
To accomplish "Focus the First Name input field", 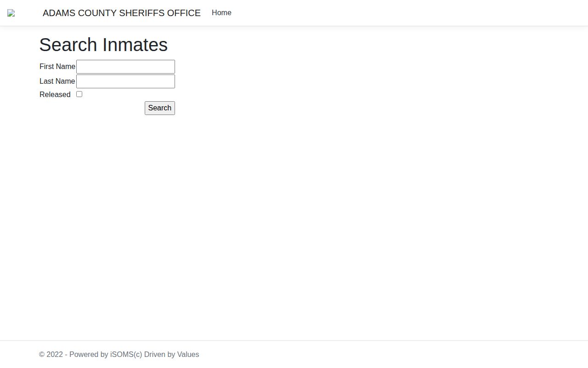I will (125, 67).
